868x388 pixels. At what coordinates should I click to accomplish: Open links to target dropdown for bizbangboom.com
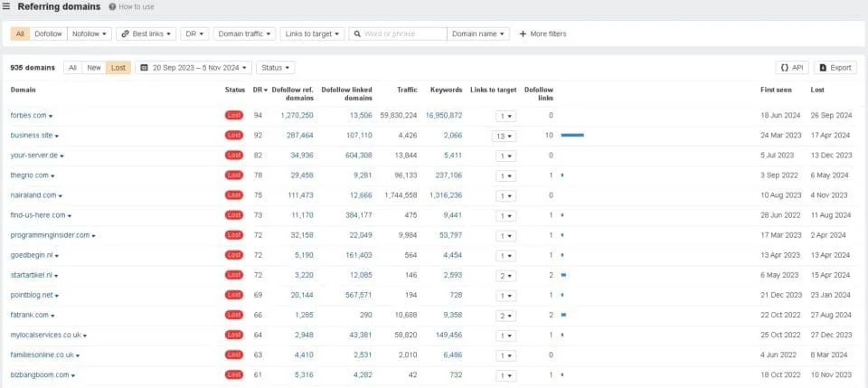506,375
